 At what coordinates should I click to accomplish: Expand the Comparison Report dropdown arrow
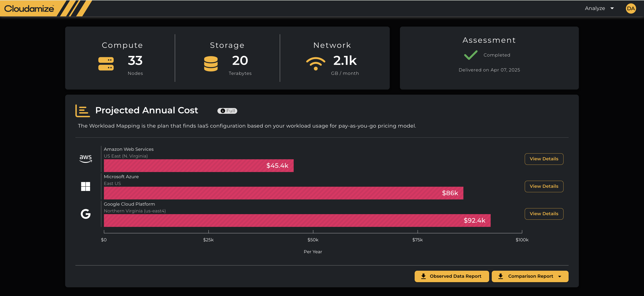pyautogui.click(x=560, y=276)
